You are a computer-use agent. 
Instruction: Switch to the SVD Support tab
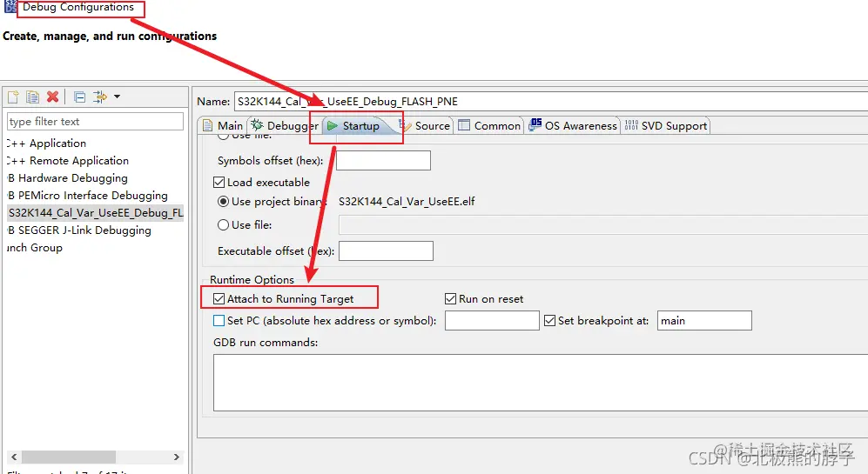pos(666,126)
